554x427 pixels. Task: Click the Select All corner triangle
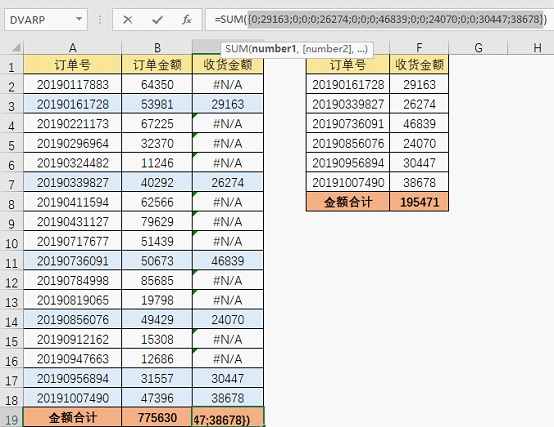(16, 47)
